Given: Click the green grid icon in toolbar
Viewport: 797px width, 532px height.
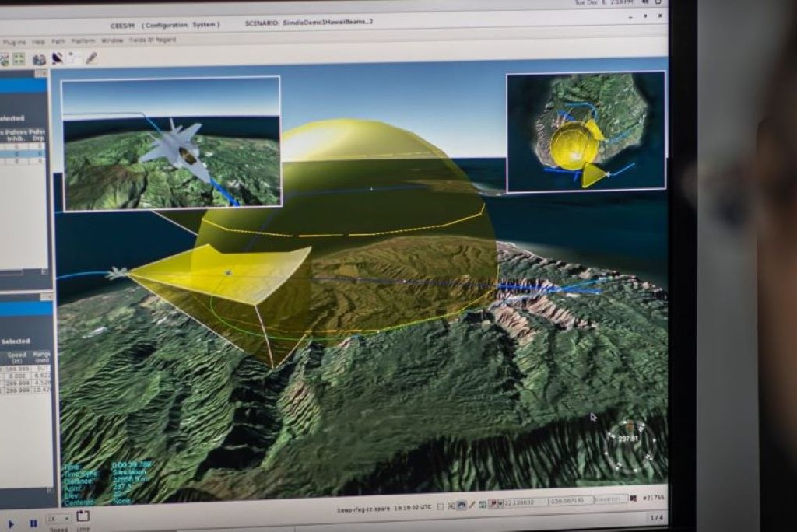Looking at the screenshot, I should [19, 59].
